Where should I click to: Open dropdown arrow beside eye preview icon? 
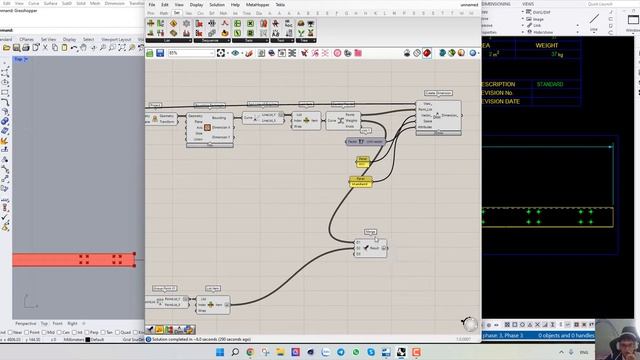pos(241,53)
